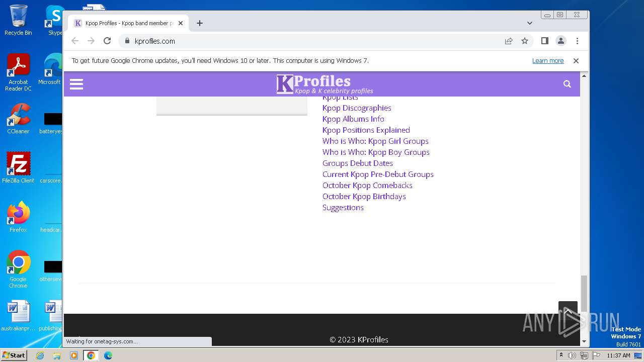Open the hamburger menu on KProfiles
Screen dimensions: 644x362
point(76,84)
